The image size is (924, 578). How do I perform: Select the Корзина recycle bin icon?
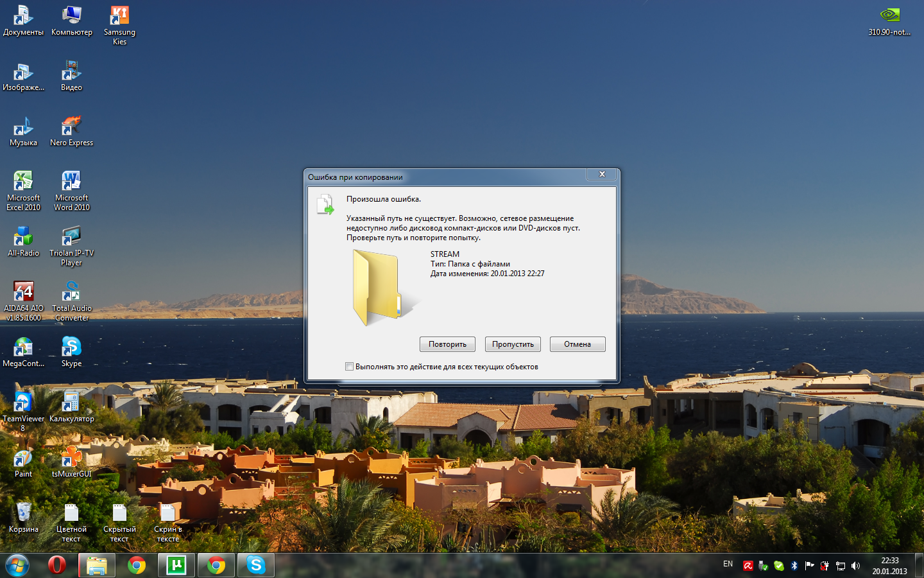(24, 519)
